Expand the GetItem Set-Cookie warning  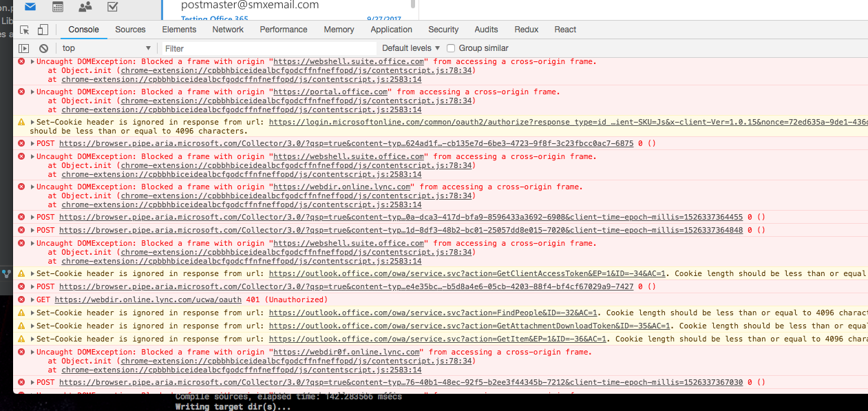point(32,339)
